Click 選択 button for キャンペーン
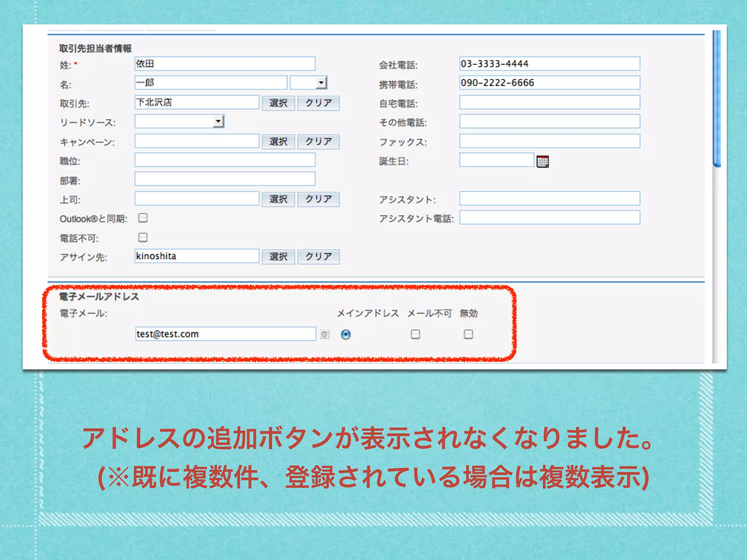The image size is (747, 560). (278, 141)
